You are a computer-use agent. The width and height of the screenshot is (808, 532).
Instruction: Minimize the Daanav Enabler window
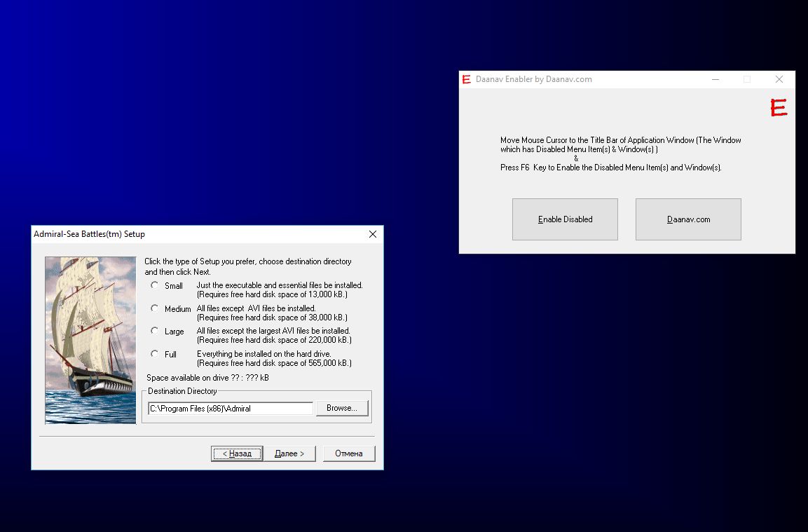click(x=715, y=79)
